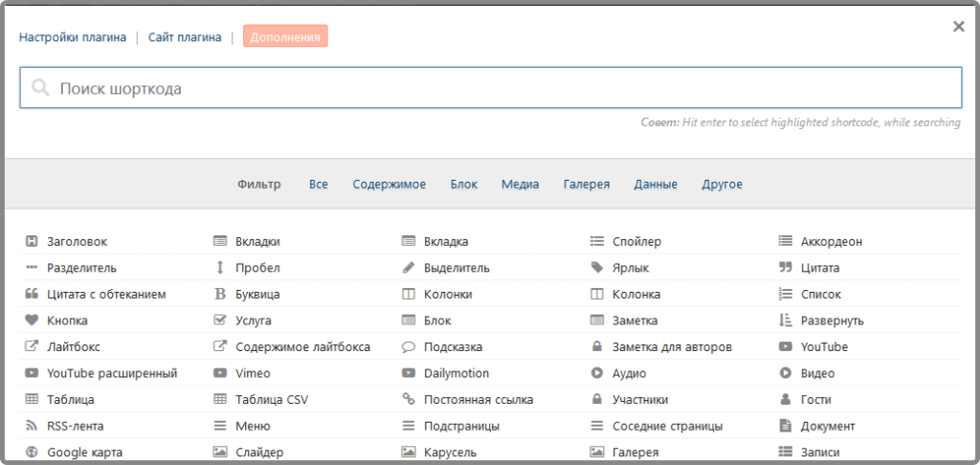Viewport: 980px width, 465px height.
Task: Click the Заголовок shortcode icon
Action: pyautogui.click(x=32, y=242)
